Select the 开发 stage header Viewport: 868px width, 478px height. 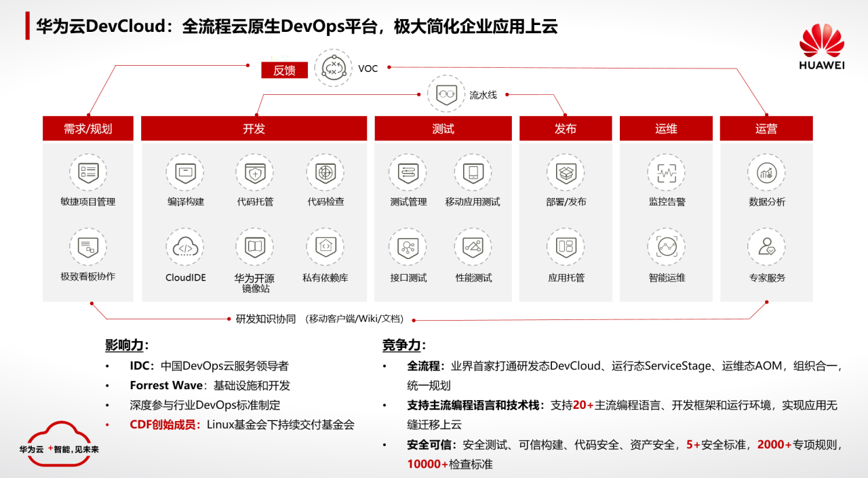(x=254, y=129)
